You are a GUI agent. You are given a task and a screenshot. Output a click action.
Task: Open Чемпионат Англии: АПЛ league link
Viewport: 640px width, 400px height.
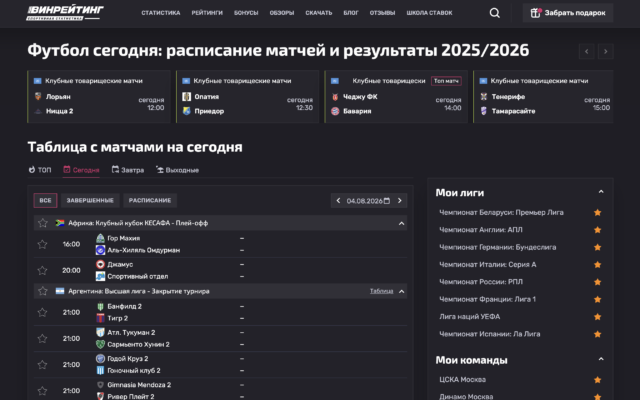481,230
